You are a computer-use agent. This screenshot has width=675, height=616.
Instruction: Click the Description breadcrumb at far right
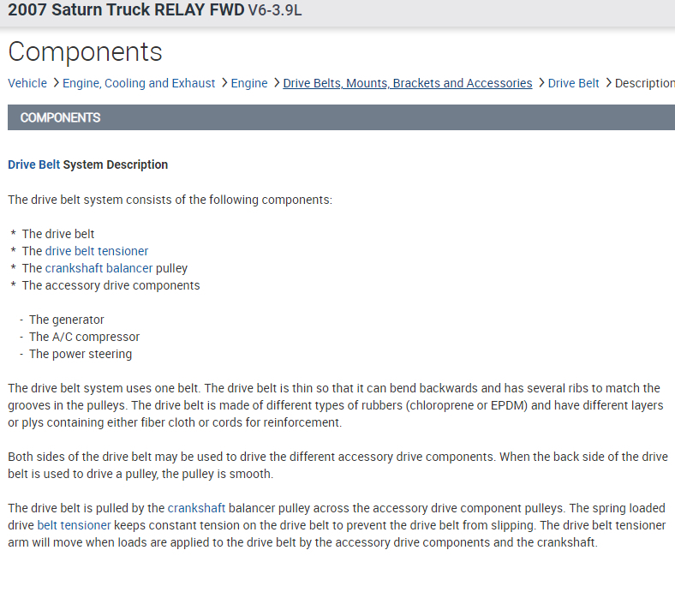click(645, 83)
